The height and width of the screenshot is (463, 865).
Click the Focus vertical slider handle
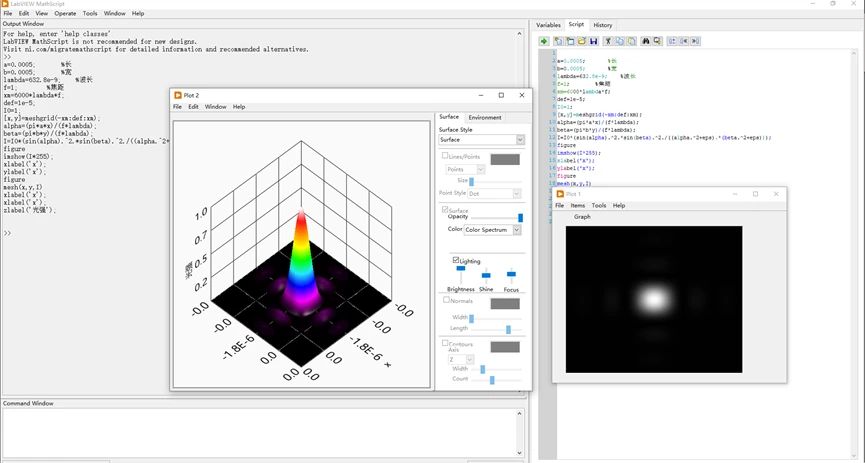pyautogui.click(x=511, y=274)
